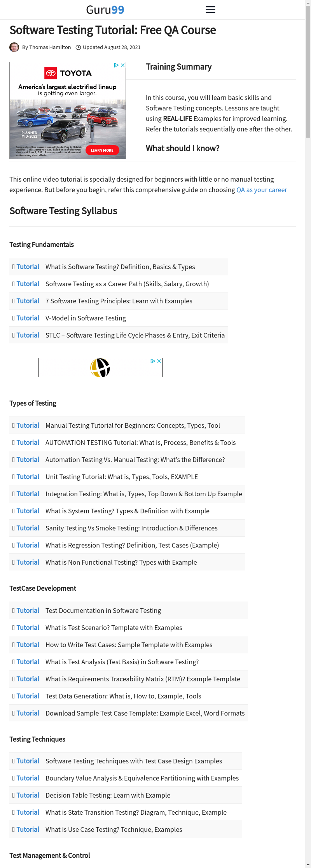
Task: Open What is Software Testing tutorial
Action: tap(120, 267)
